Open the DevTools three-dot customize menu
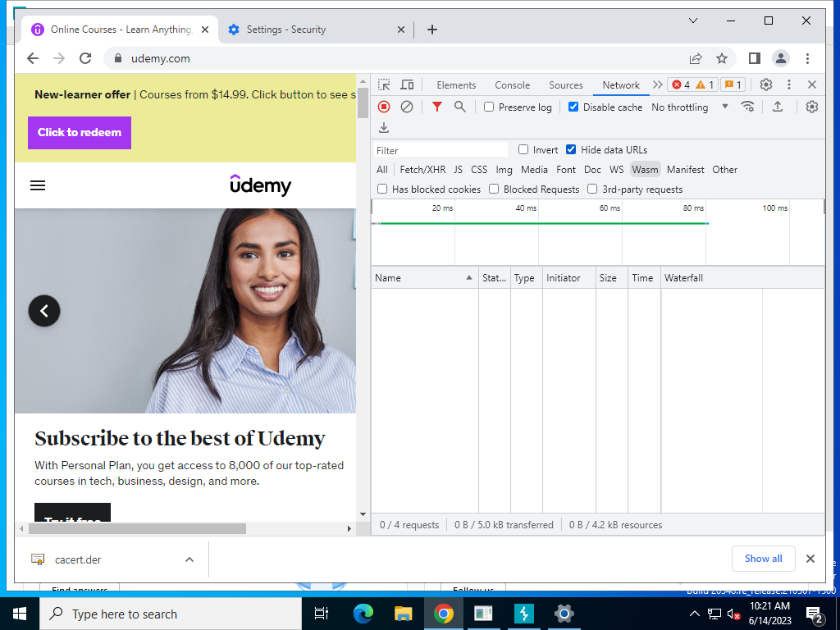This screenshot has height=630, width=840. tap(789, 84)
